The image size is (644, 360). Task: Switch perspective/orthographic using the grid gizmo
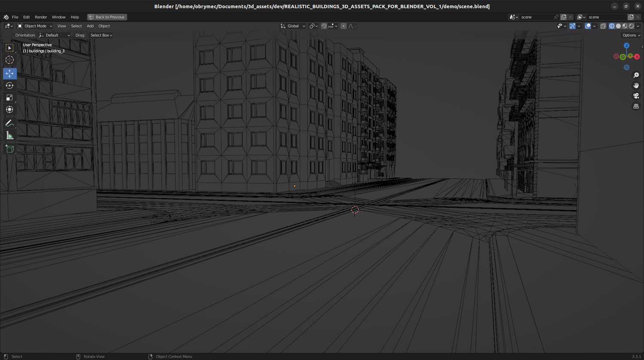point(636,106)
